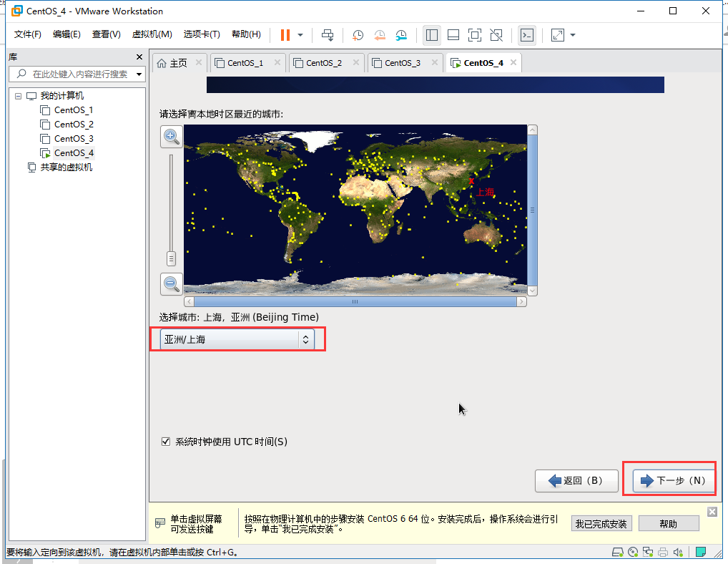
Task: Click the 帮助 button in the hint bar
Action: click(x=669, y=524)
